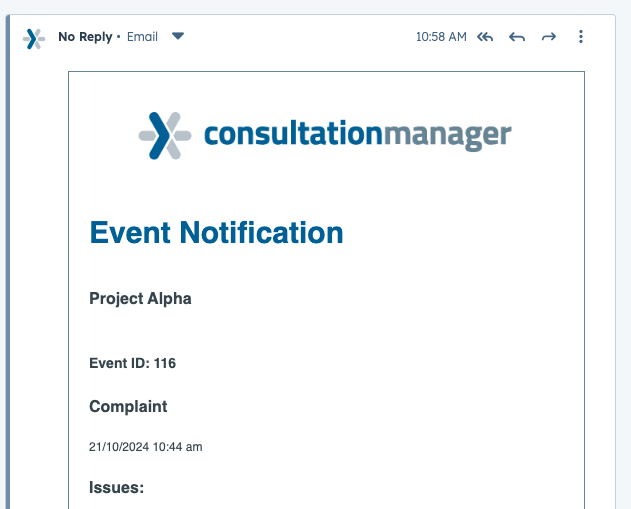The width and height of the screenshot is (631, 509).
Task: Click the consultationmanager wordmark text
Action: [x=357, y=135]
